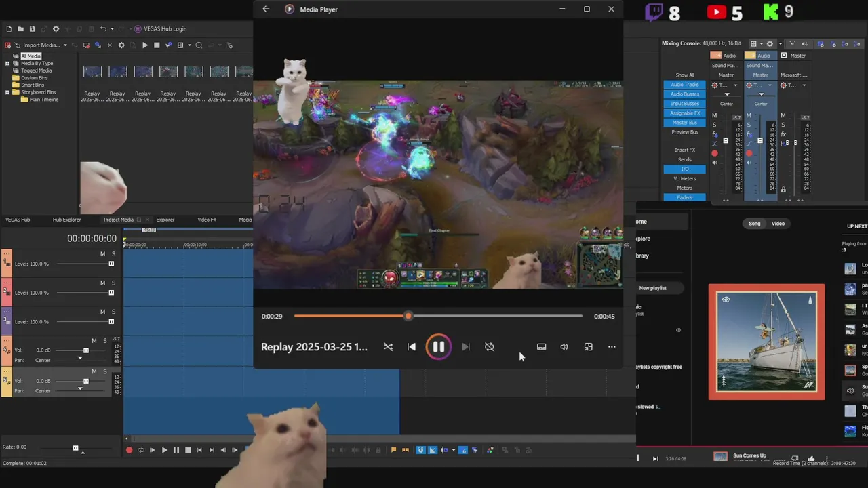Expand Import Media dropdown arrow
The height and width of the screenshot is (488, 868).
click(65, 45)
